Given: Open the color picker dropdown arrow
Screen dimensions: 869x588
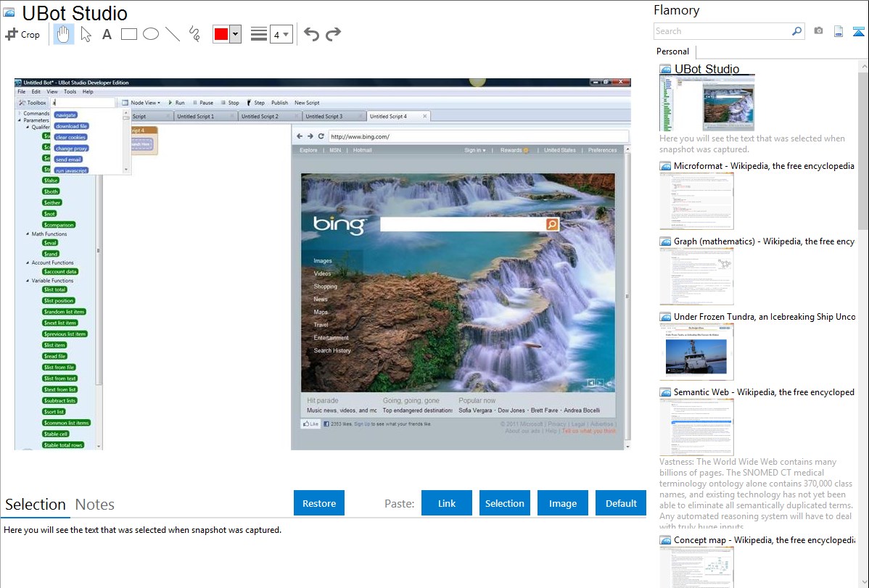Looking at the screenshot, I should (x=235, y=34).
